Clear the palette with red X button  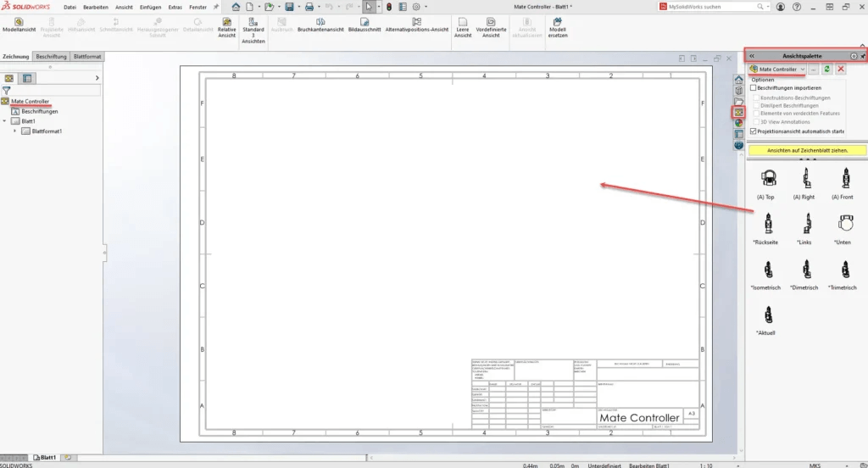(840, 69)
